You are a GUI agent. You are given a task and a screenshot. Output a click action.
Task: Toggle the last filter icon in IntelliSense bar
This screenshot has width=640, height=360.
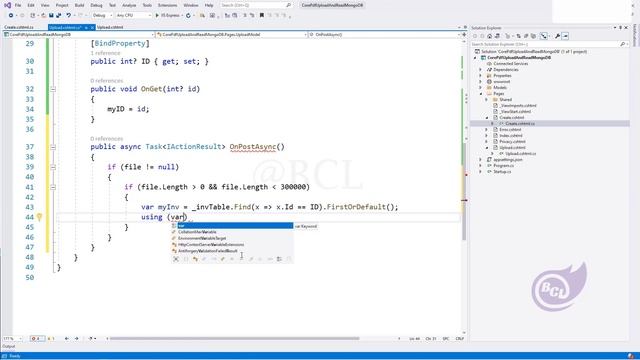pos(289,259)
